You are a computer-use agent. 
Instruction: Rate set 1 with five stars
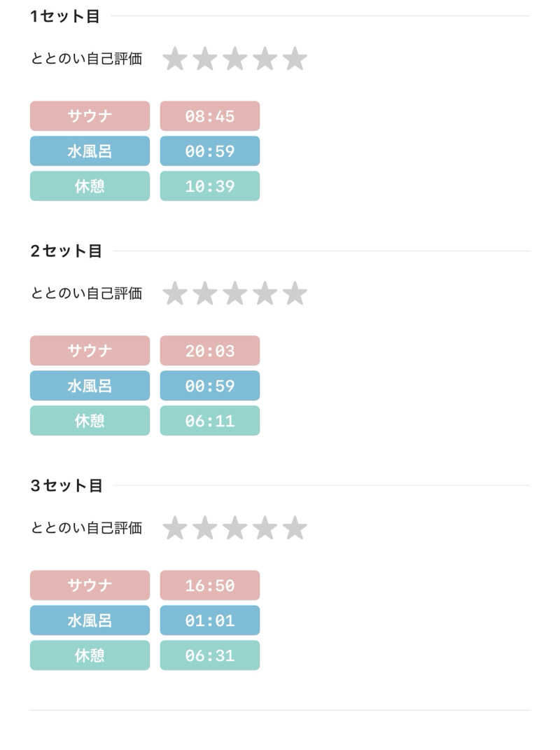(x=295, y=59)
